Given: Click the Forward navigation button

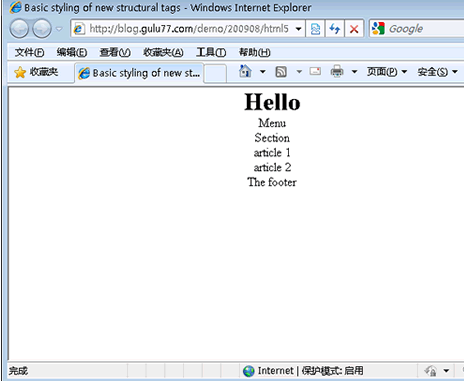Looking at the screenshot, I should click(42, 29).
